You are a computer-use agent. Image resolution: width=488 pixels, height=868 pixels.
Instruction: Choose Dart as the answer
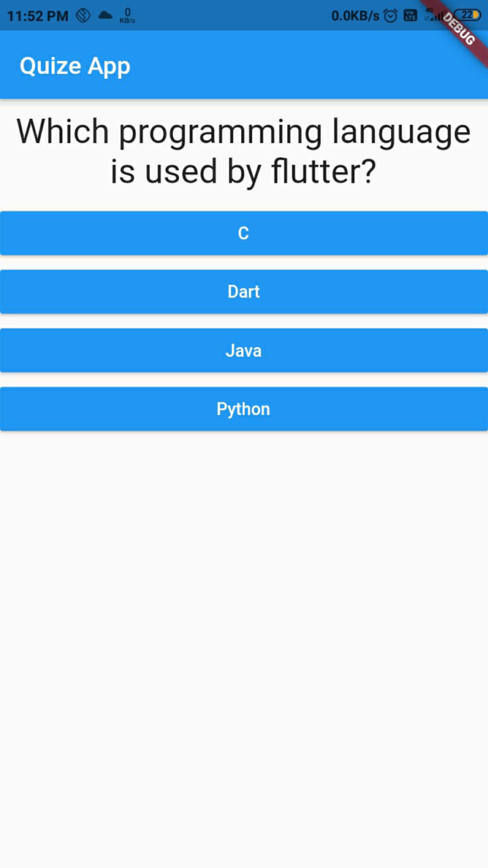click(244, 292)
